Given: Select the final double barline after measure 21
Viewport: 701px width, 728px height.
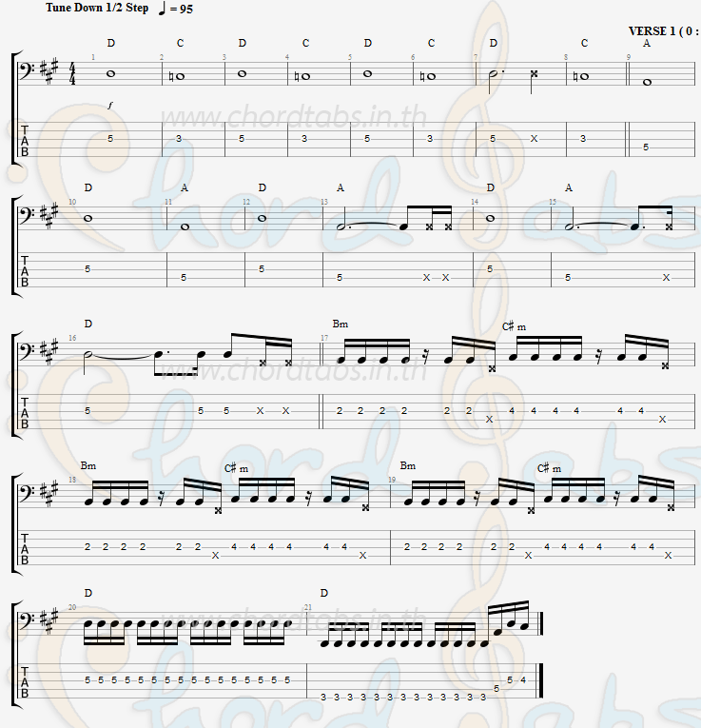Looking at the screenshot, I should (539, 623).
